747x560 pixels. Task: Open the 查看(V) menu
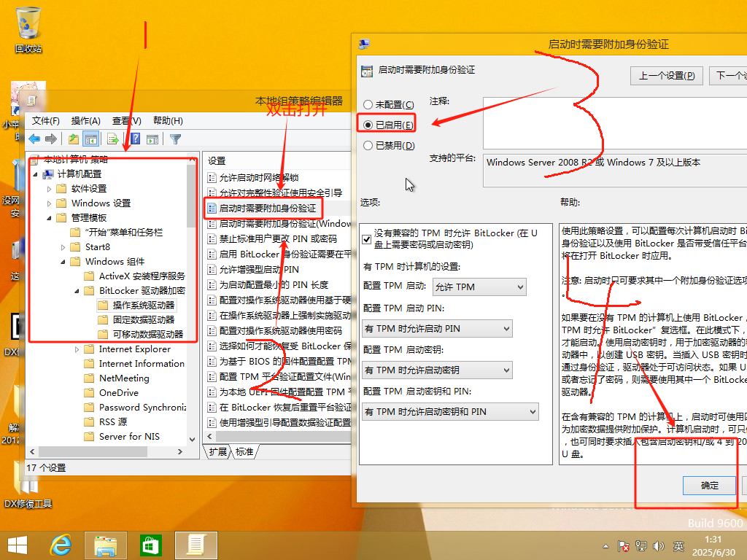(127, 121)
